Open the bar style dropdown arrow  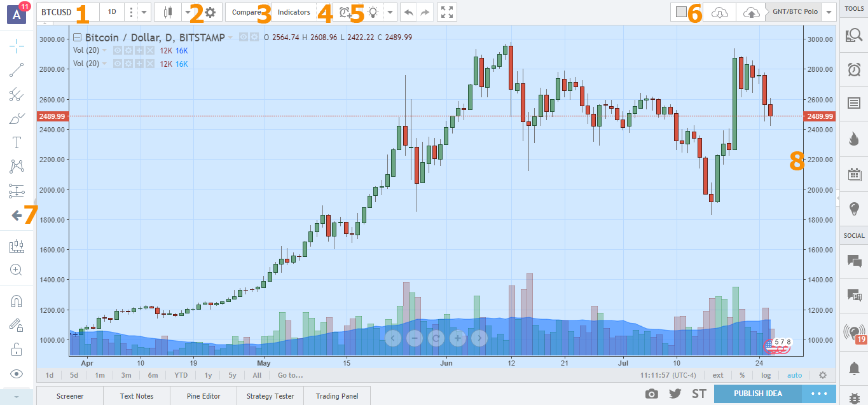point(188,12)
